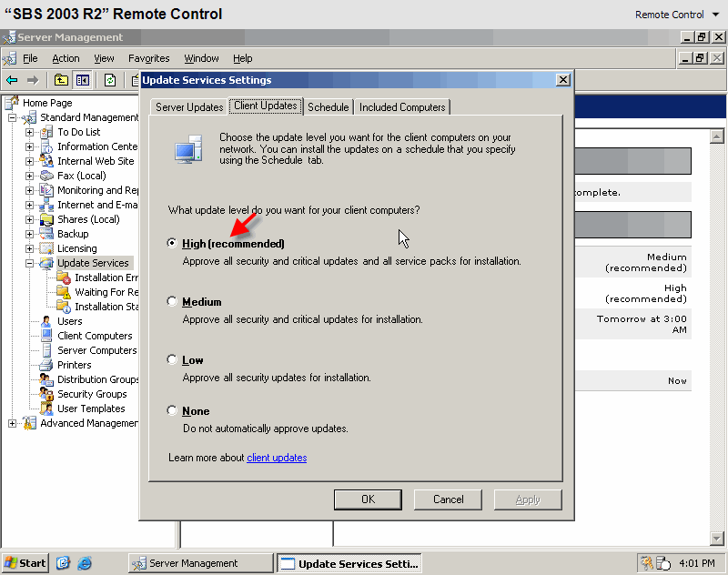This screenshot has height=575, width=728.
Task: Close the Update Services Settings dialog
Action: (562, 80)
